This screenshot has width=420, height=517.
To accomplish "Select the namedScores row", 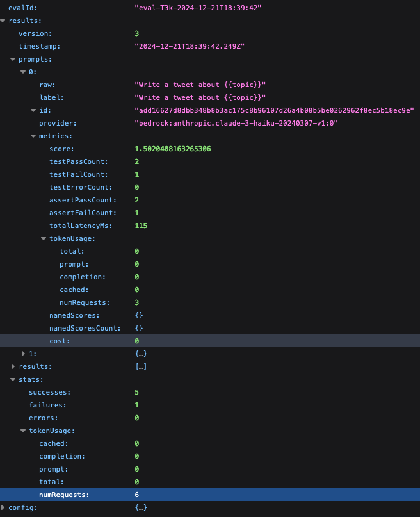I will pyautogui.click(x=210, y=316).
